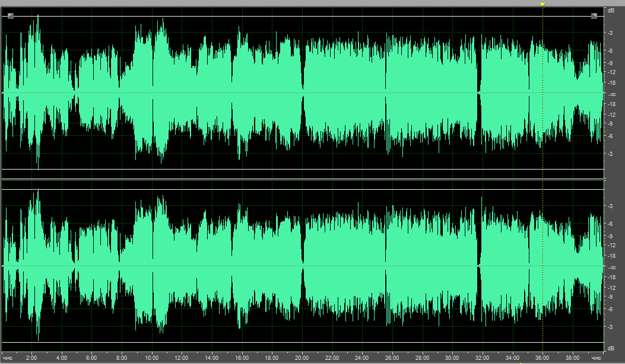
Task: Click lower channel's minus-infinity scale label
Action: pos(611,267)
